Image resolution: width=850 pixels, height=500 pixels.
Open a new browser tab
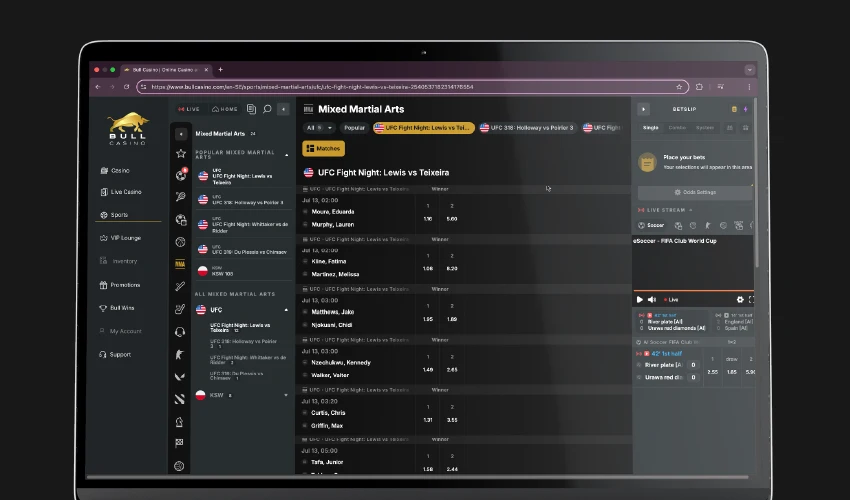[x=220, y=70]
